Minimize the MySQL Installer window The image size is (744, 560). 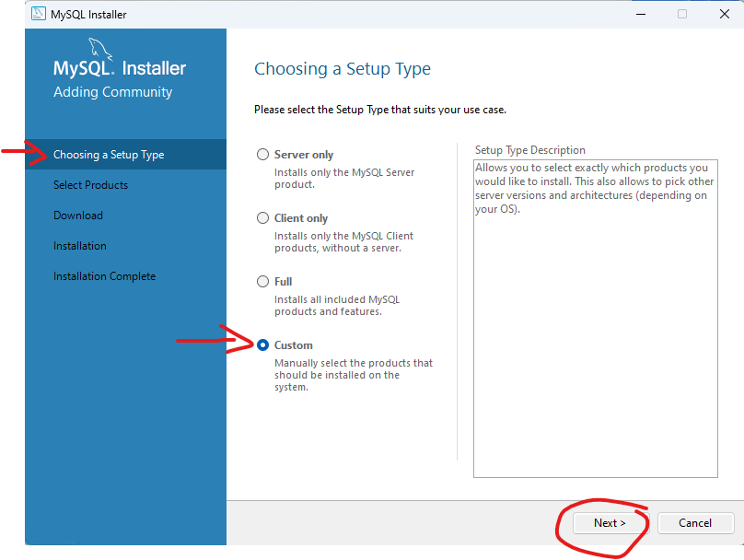pyautogui.click(x=641, y=14)
